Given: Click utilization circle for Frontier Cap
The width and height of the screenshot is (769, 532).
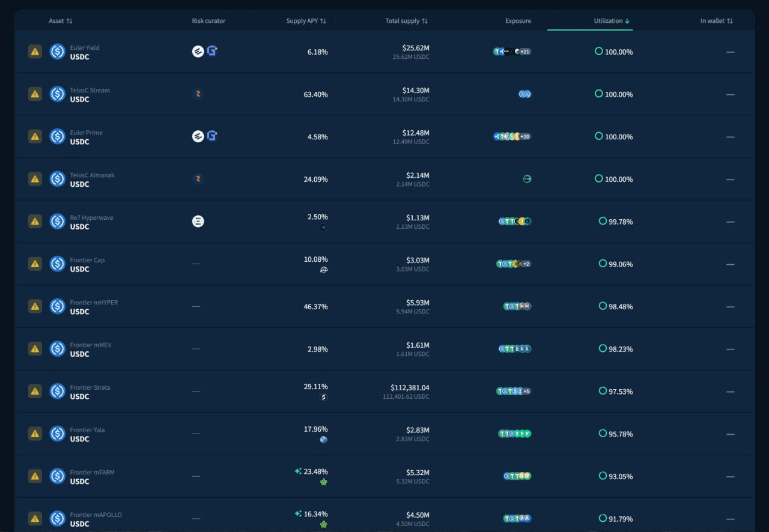Looking at the screenshot, I should tap(603, 264).
